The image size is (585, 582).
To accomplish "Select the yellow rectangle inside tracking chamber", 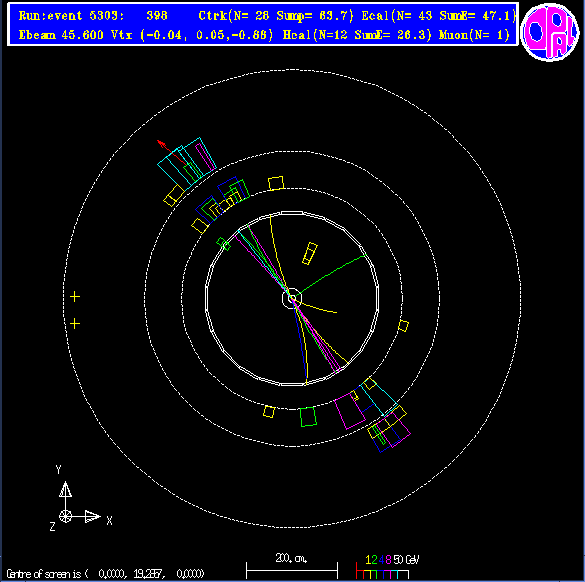I will (310, 254).
